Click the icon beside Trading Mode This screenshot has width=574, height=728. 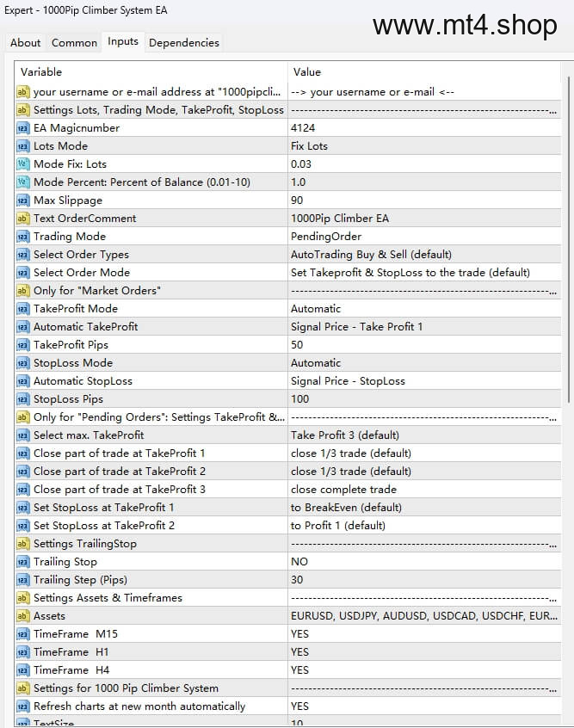22,237
